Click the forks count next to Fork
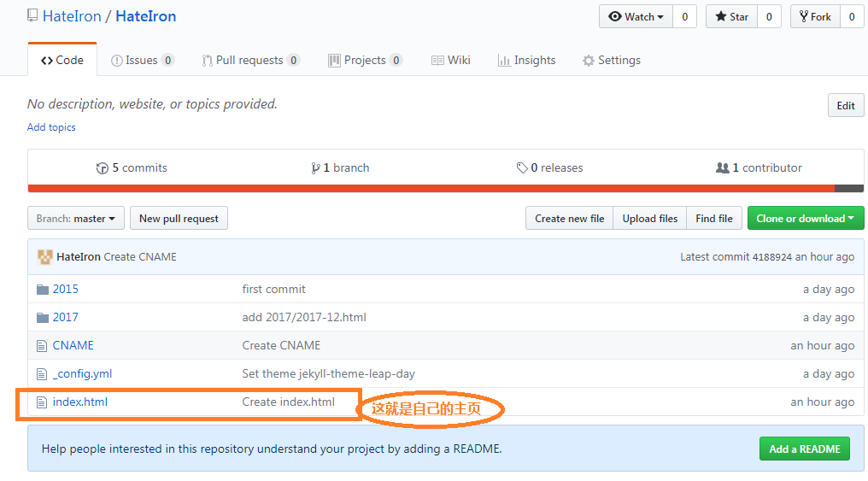This screenshot has width=868, height=481. coord(852,16)
